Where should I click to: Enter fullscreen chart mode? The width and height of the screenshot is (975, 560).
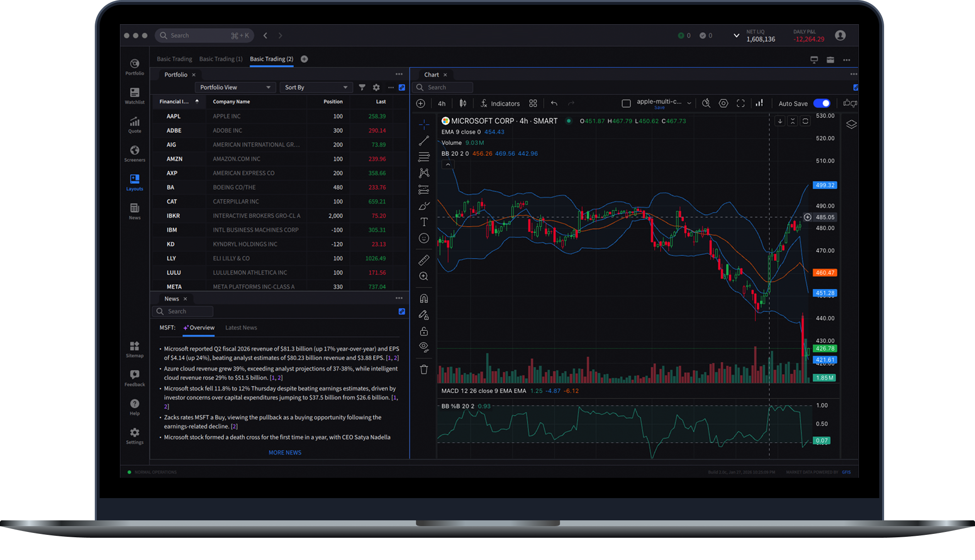[x=740, y=103]
